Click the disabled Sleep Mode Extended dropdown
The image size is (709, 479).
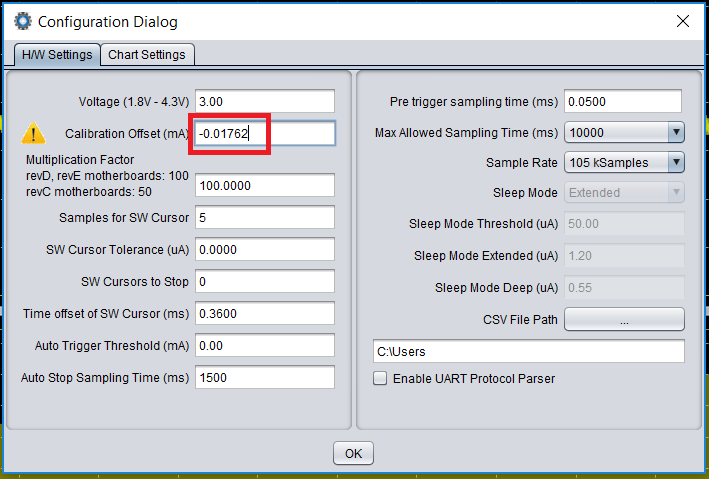point(624,193)
